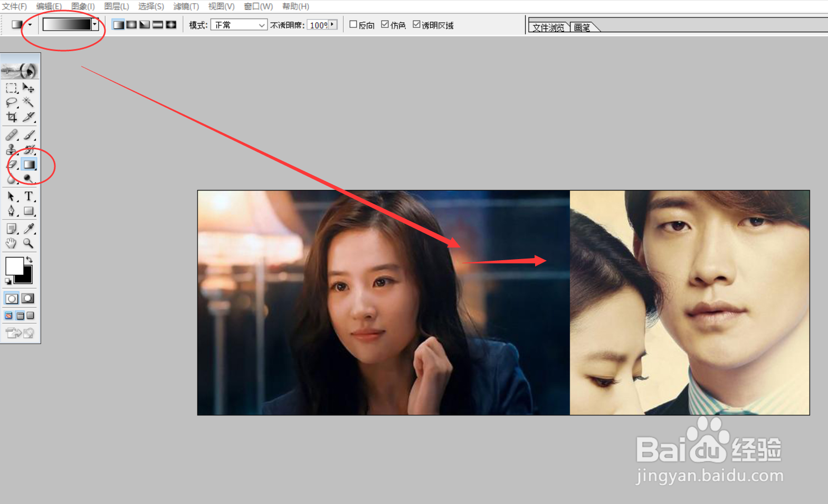
Task: Open the tool preset picker dropdown
Action: [30, 25]
